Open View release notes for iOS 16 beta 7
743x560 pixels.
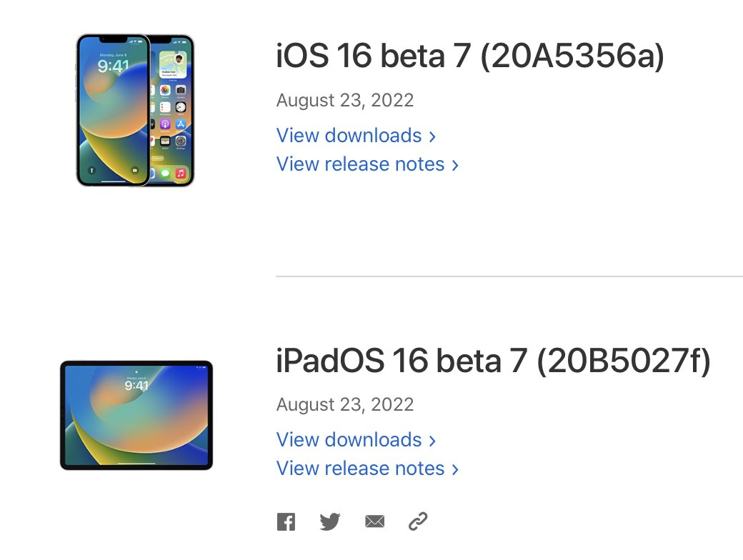361,164
